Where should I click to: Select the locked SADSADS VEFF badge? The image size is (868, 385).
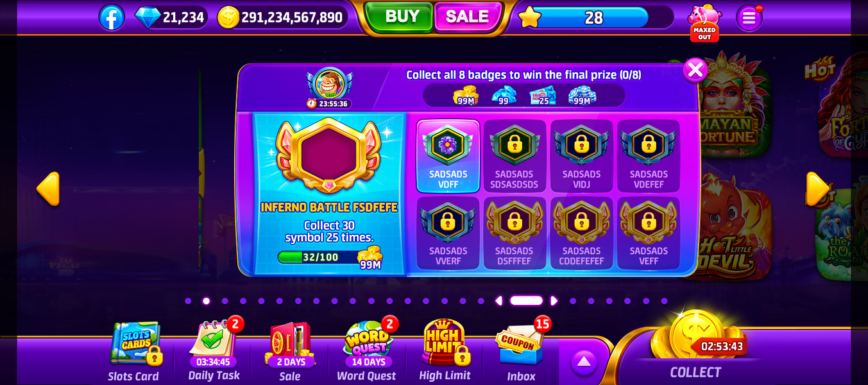pos(648,233)
